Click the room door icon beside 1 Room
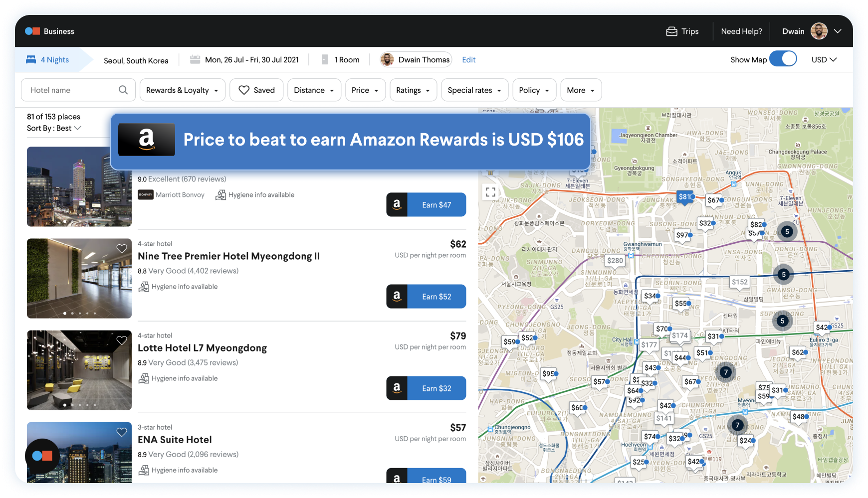The width and height of the screenshot is (868, 498). [325, 59]
